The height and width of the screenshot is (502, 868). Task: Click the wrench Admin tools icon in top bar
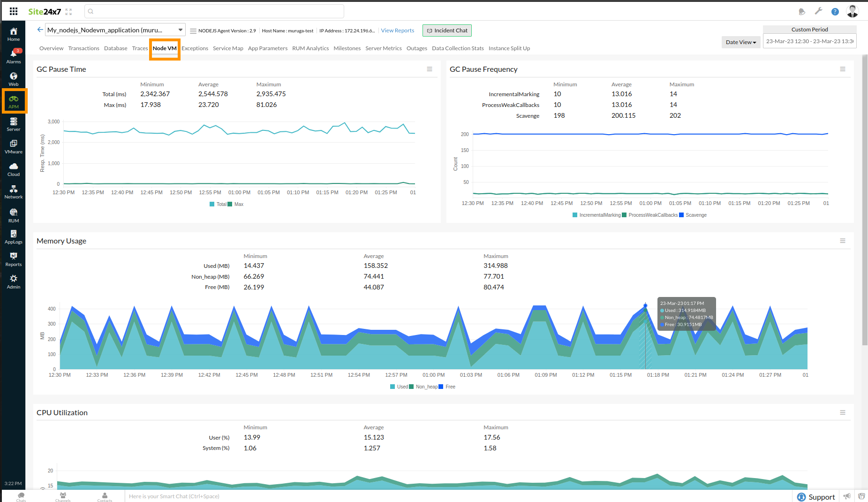(x=818, y=10)
